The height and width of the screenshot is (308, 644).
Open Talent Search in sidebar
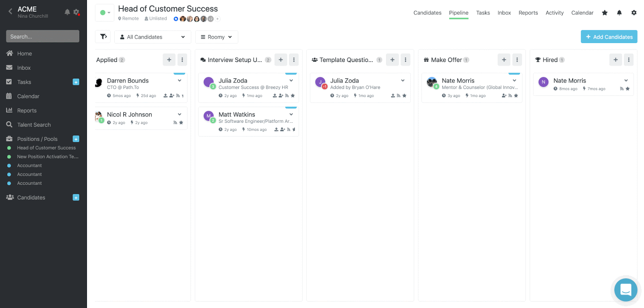[x=34, y=125]
